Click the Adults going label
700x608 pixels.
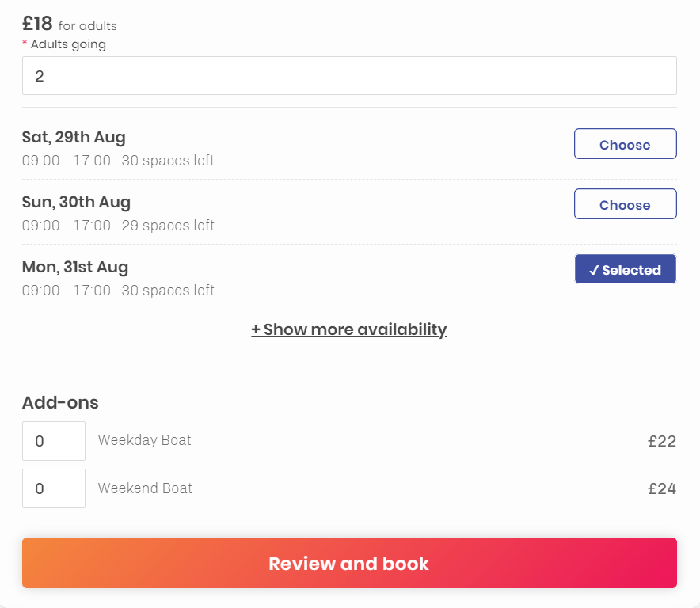[x=68, y=44]
